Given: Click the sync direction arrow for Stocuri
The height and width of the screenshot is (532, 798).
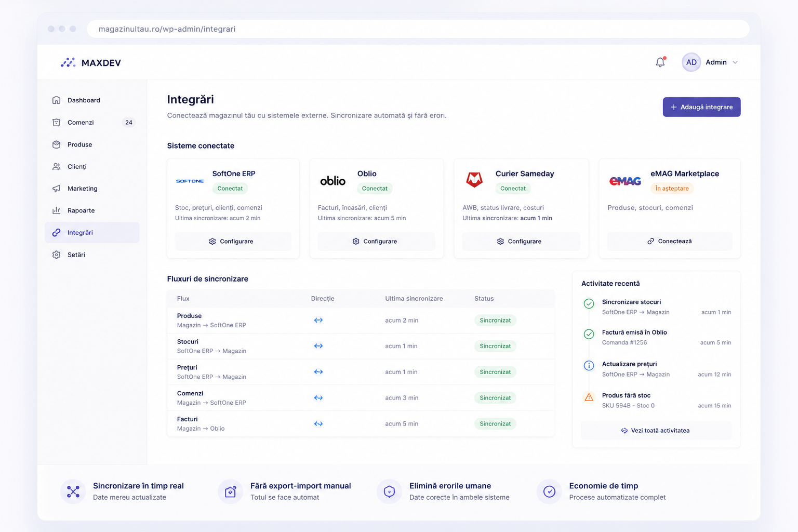Looking at the screenshot, I should [x=318, y=346].
